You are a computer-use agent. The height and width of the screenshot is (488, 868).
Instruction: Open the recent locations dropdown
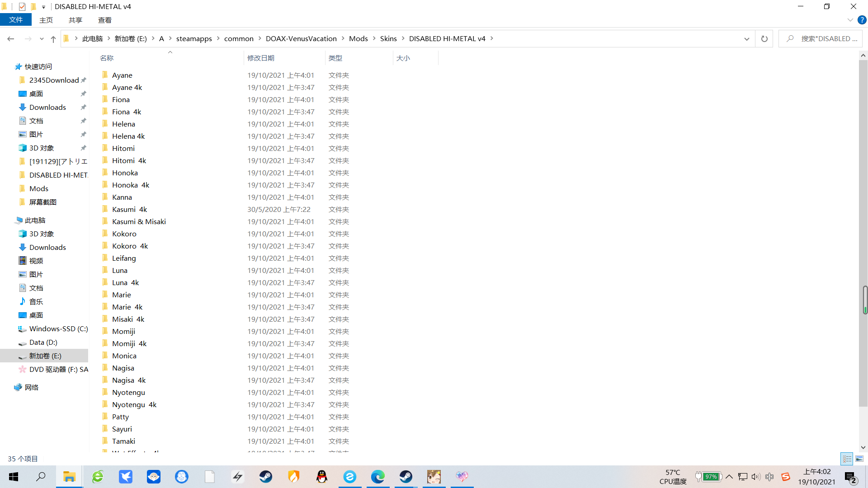(x=42, y=39)
